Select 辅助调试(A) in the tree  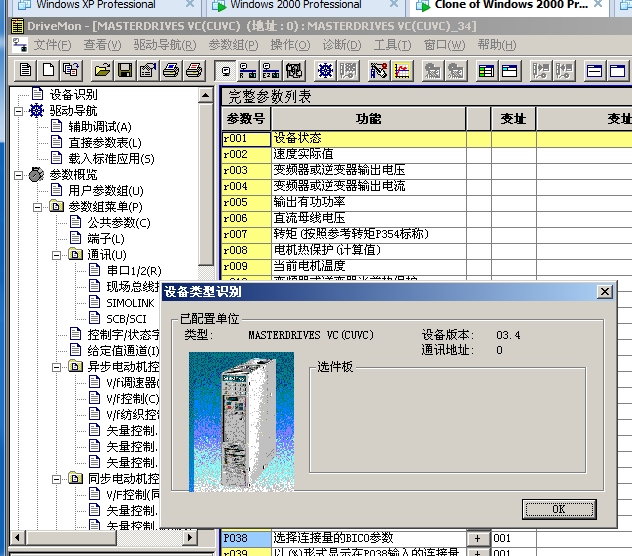coord(100,127)
